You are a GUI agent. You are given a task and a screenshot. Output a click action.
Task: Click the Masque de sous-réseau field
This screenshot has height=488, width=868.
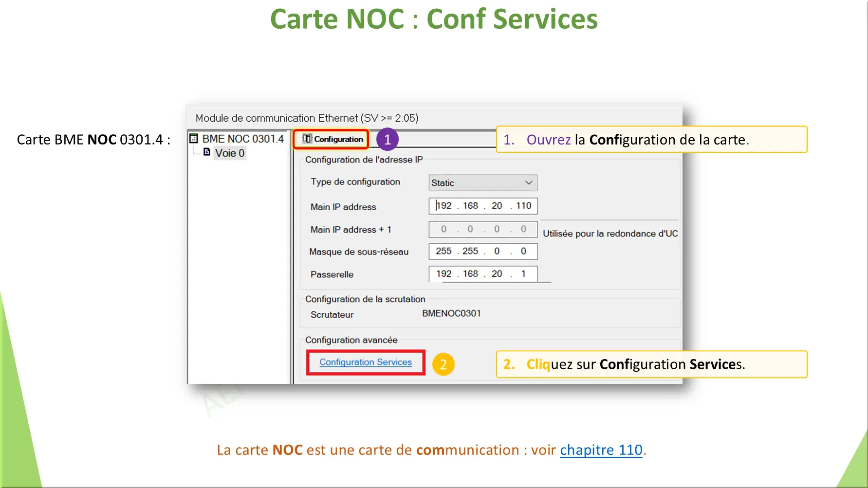(482, 252)
